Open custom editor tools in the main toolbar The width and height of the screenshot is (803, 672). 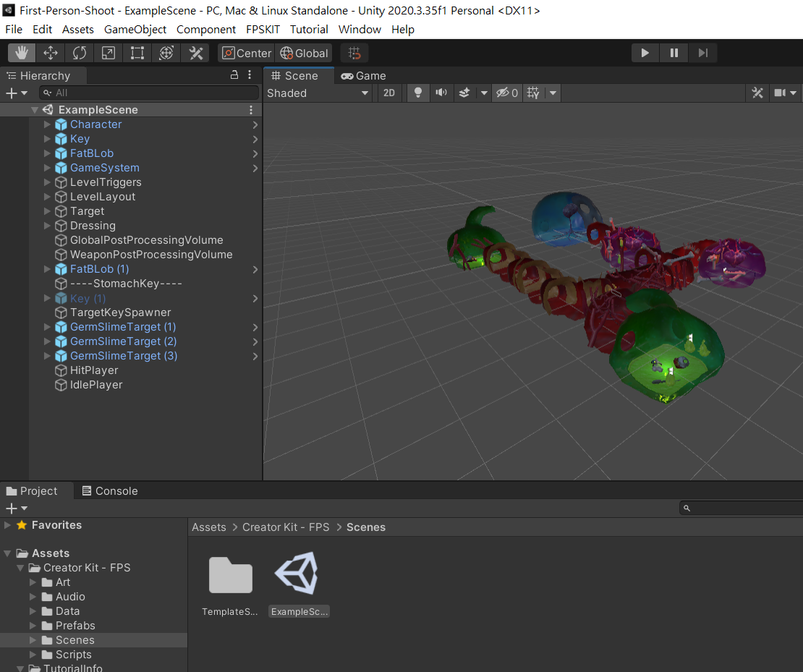pos(195,53)
